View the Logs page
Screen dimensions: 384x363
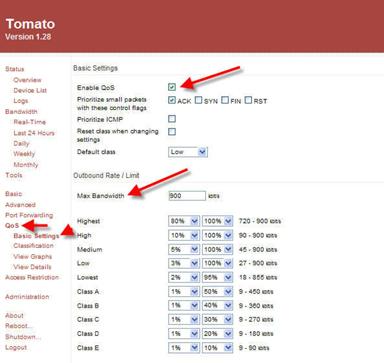pos(21,101)
